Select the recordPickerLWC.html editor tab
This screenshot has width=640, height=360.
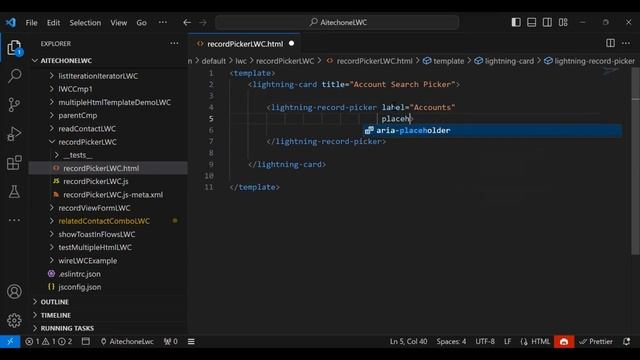(244, 44)
